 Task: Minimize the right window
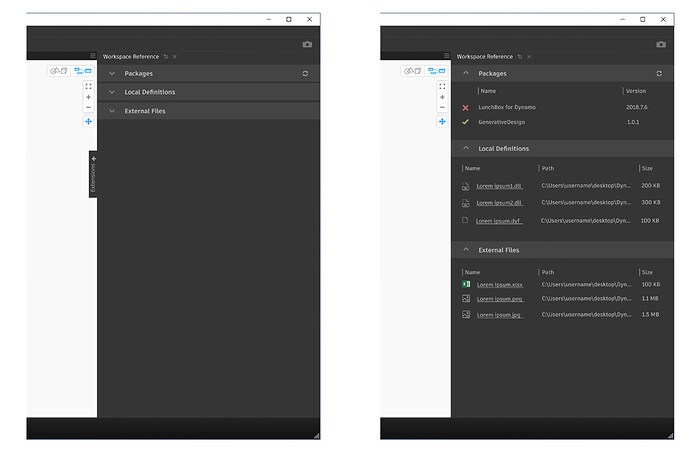coord(622,19)
